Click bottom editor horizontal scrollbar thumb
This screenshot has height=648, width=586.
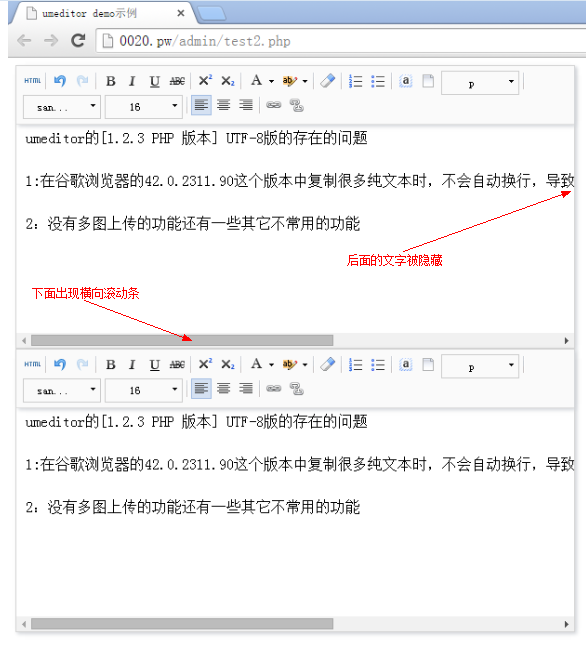pyautogui.click(x=182, y=624)
